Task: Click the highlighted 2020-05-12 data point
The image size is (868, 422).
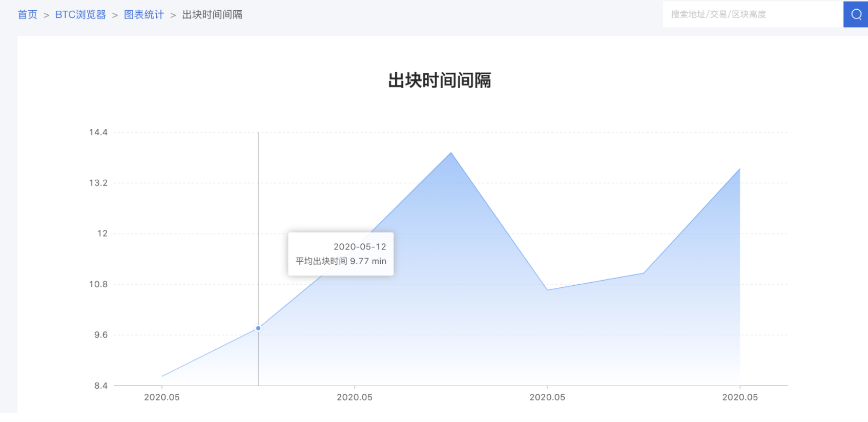Action: point(258,328)
